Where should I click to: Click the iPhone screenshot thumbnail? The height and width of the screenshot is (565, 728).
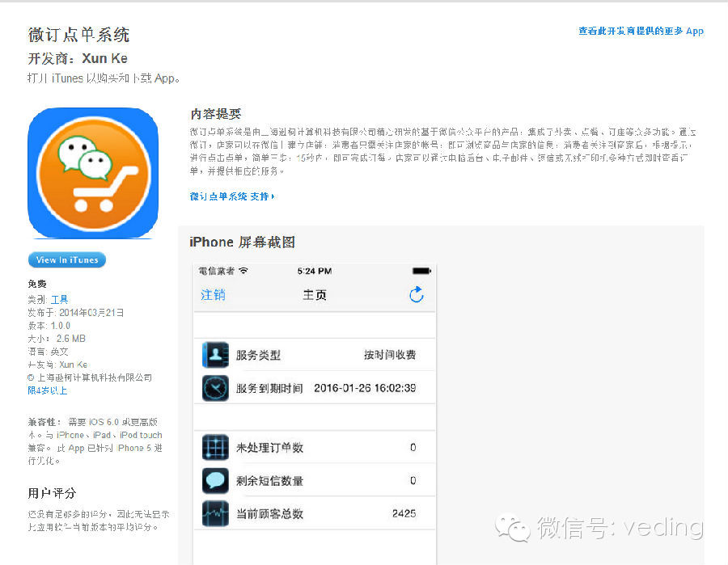click(315, 414)
